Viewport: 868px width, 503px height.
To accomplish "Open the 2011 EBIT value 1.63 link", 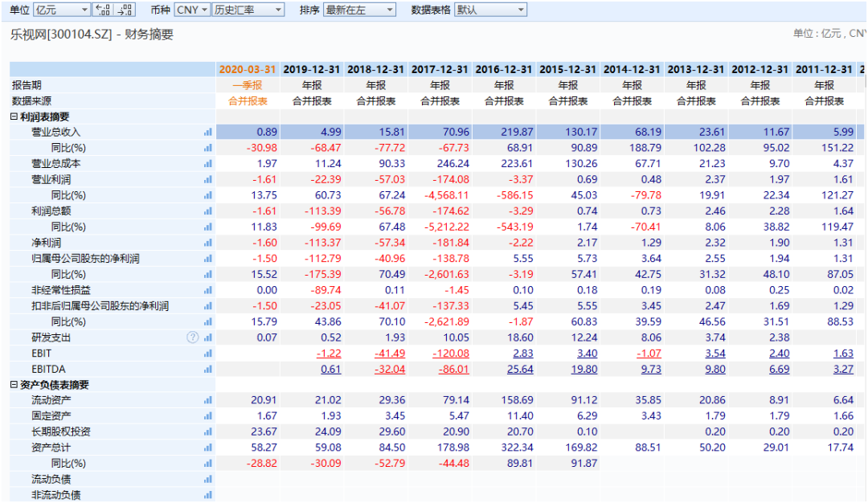I will point(844,354).
